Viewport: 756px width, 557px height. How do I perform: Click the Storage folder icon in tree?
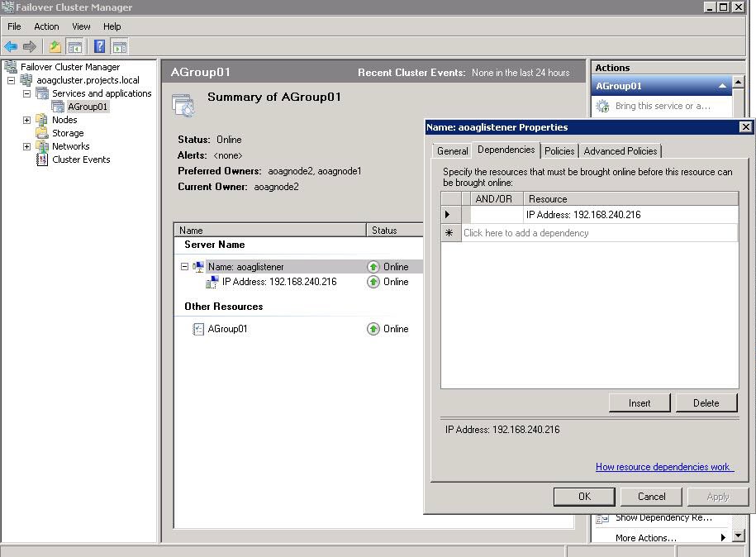pos(42,133)
